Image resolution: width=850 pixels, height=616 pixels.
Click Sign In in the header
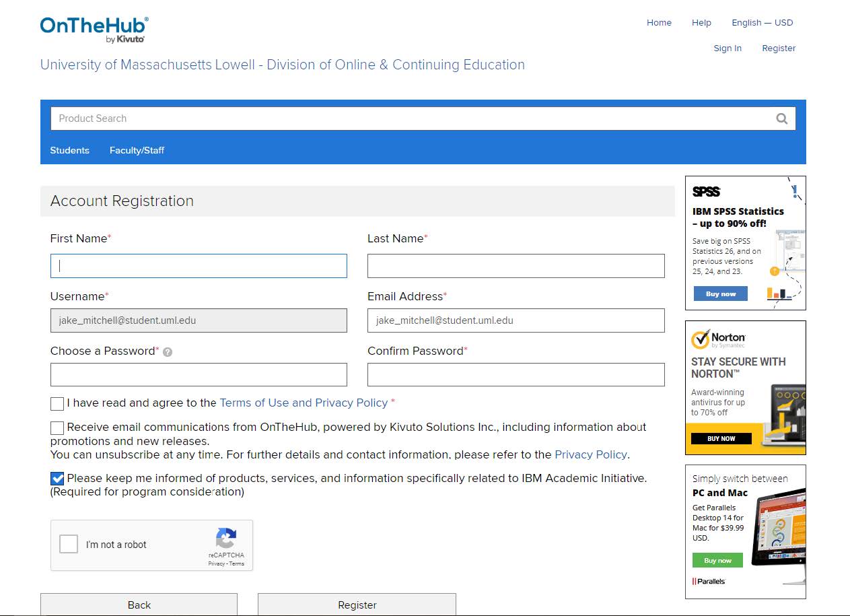pyautogui.click(x=727, y=48)
